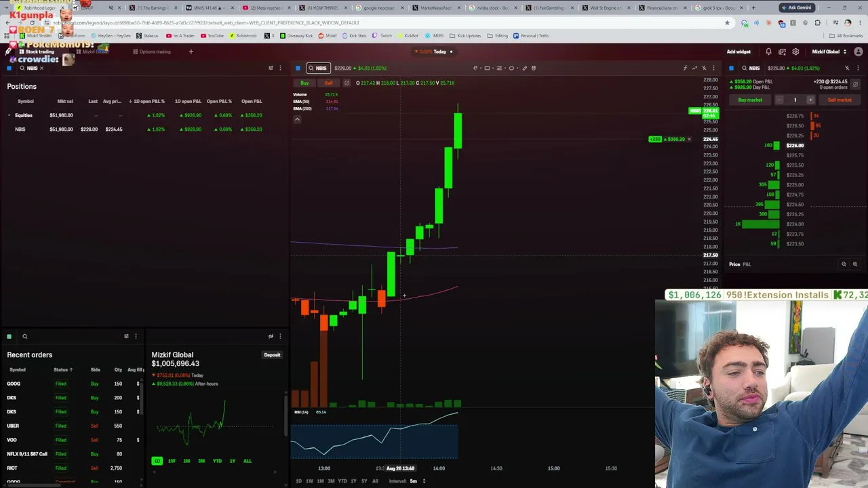Toggle the blue link-group square on the order ladder
The height and width of the screenshot is (488, 868).
pos(731,68)
